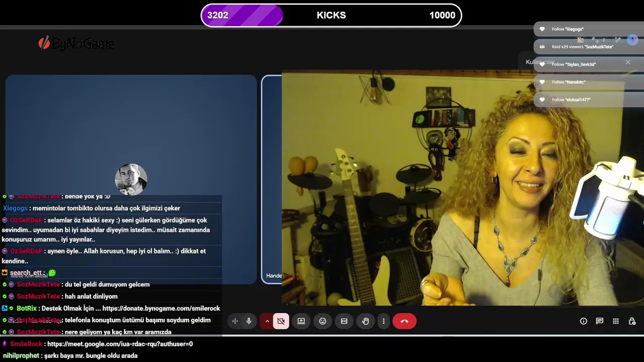
Task: Click username Xiegogs in chat
Action: click(x=15, y=208)
